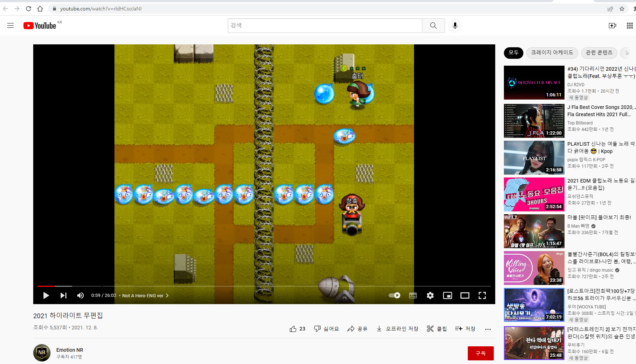636x364 pixels.
Task: Open the create video camera icon
Action: tap(613, 26)
